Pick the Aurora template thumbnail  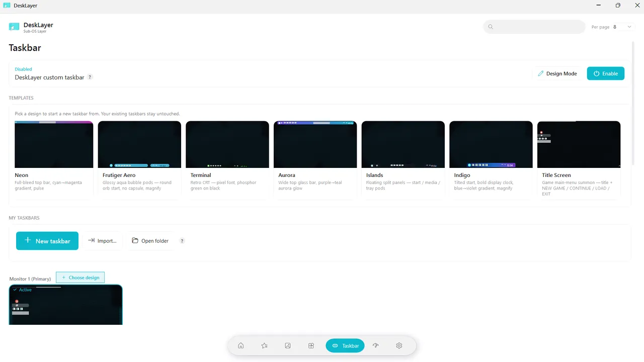[315, 144]
